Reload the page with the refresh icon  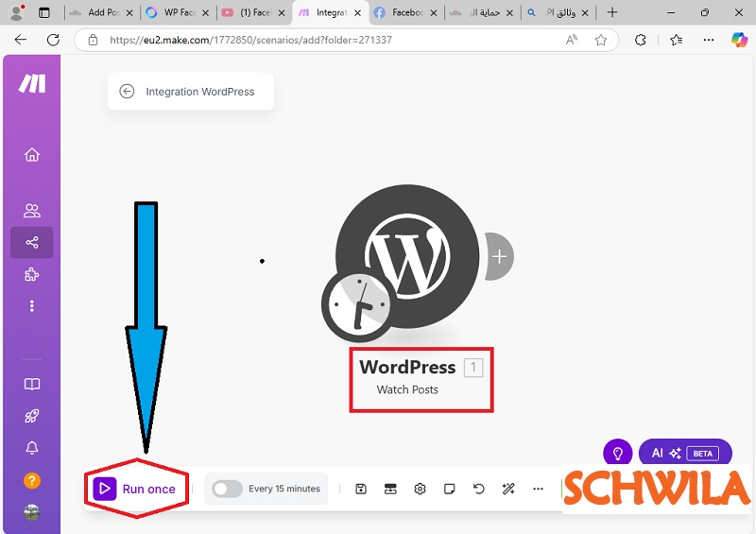(53, 40)
